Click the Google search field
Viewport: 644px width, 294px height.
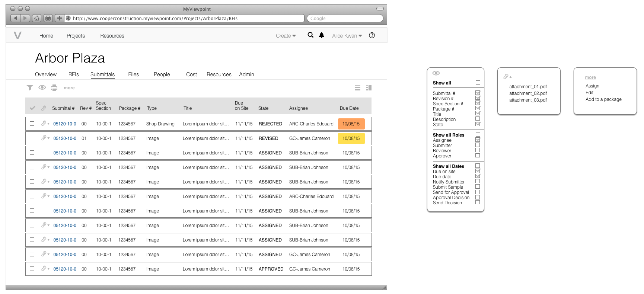point(345,18)
